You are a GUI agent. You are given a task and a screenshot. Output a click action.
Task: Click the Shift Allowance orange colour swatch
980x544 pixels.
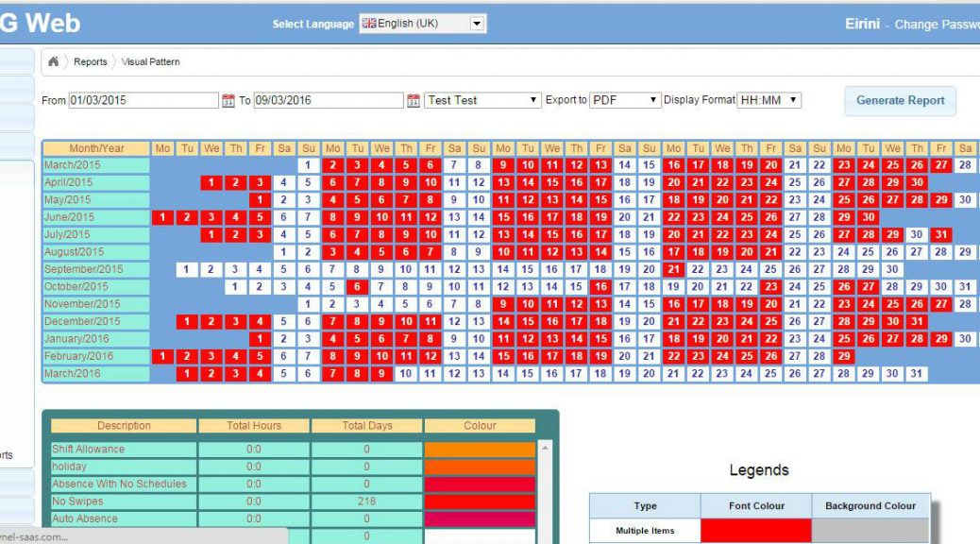pyautogui.click(x=480, y=450)
